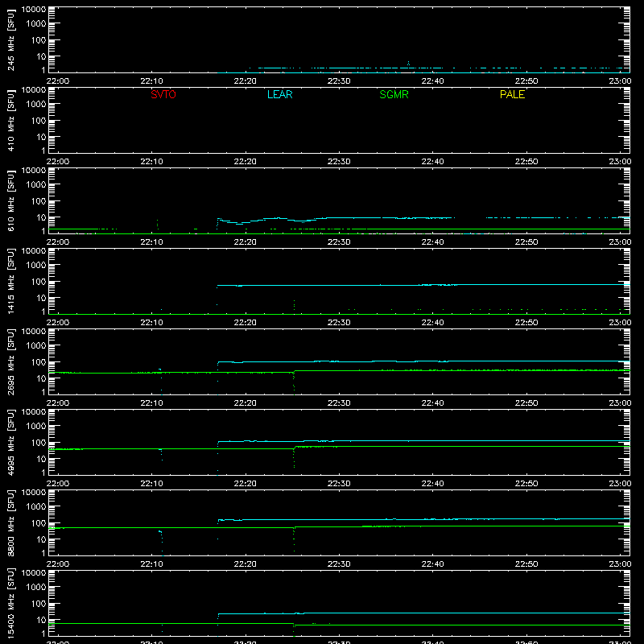Click the cyan dip near 22:11 in 8800 MHz panel
644x644 pixels.
[x=161, y=542]
